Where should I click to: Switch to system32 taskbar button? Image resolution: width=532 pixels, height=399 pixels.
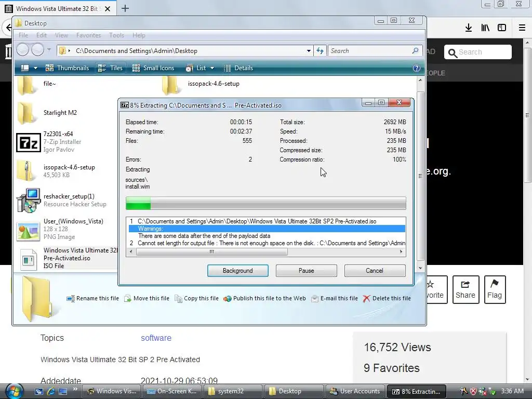232,391
